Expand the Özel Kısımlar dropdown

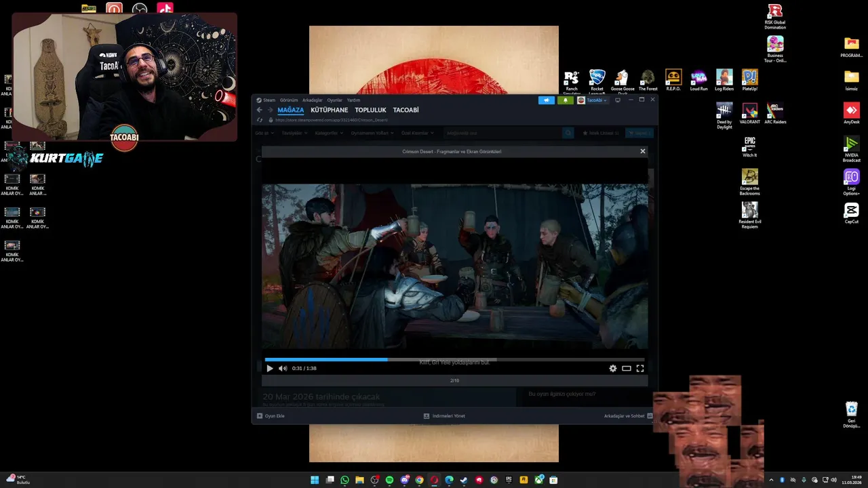417,133
